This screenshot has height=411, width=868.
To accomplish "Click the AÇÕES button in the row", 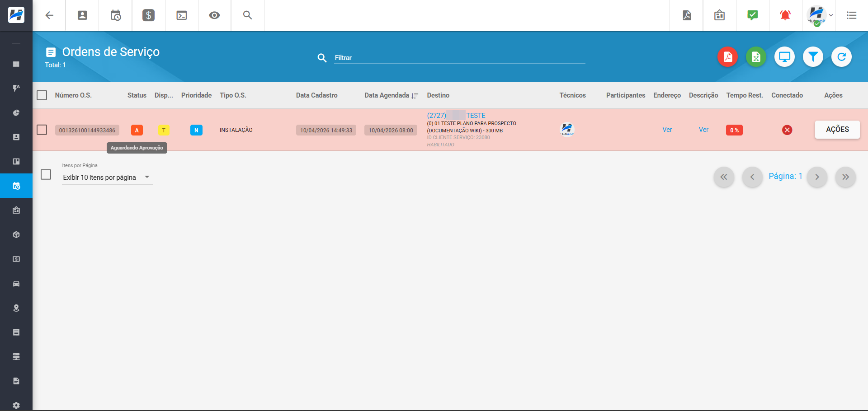I will pos(837,130).
